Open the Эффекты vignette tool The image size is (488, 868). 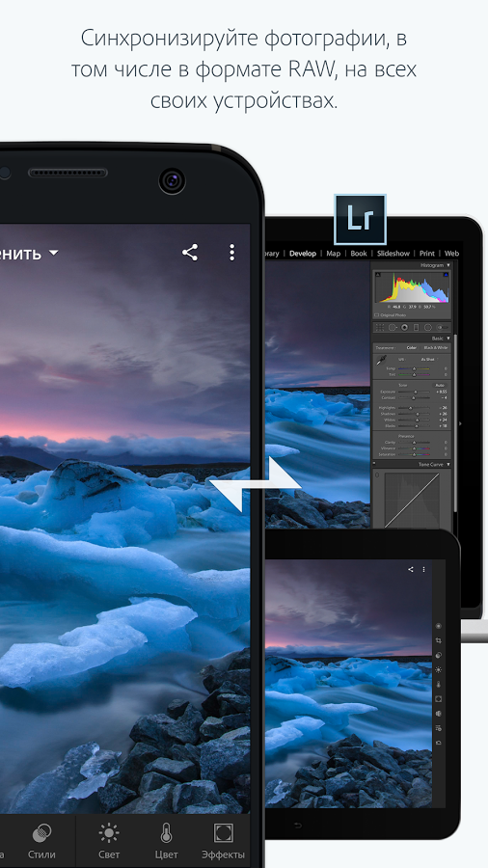coord(223,840)
